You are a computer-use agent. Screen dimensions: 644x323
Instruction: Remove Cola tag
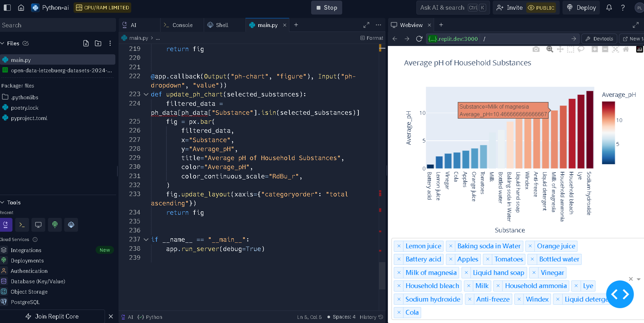point(399,313)
